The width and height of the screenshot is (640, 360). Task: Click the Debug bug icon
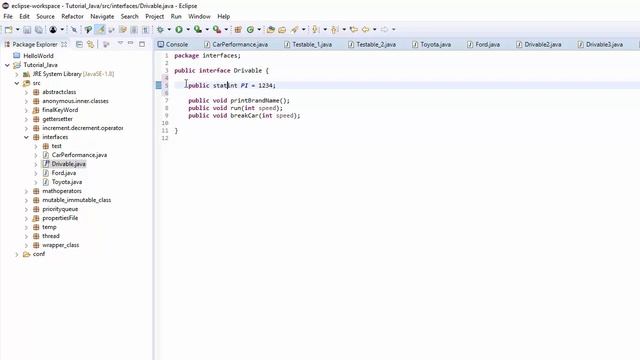coord(160,29)
